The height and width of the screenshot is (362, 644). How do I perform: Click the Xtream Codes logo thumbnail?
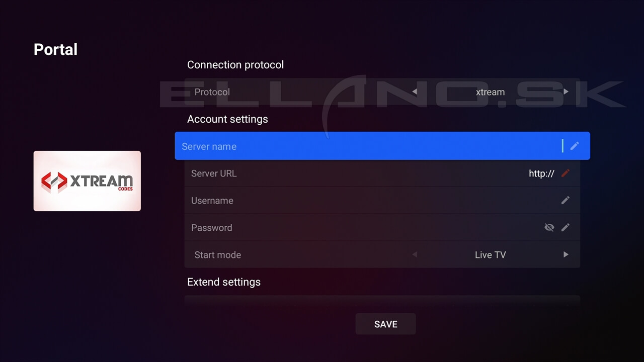pos(87,181)
